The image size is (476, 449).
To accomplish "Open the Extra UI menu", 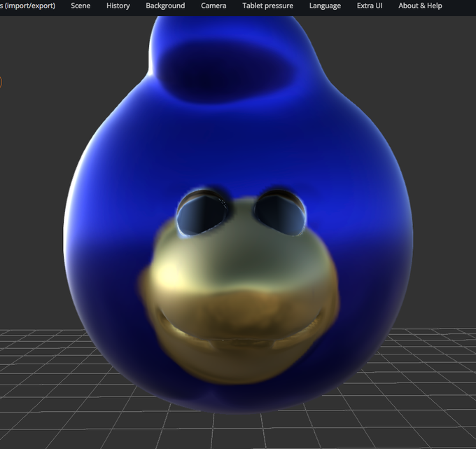I will pos(370,6).
